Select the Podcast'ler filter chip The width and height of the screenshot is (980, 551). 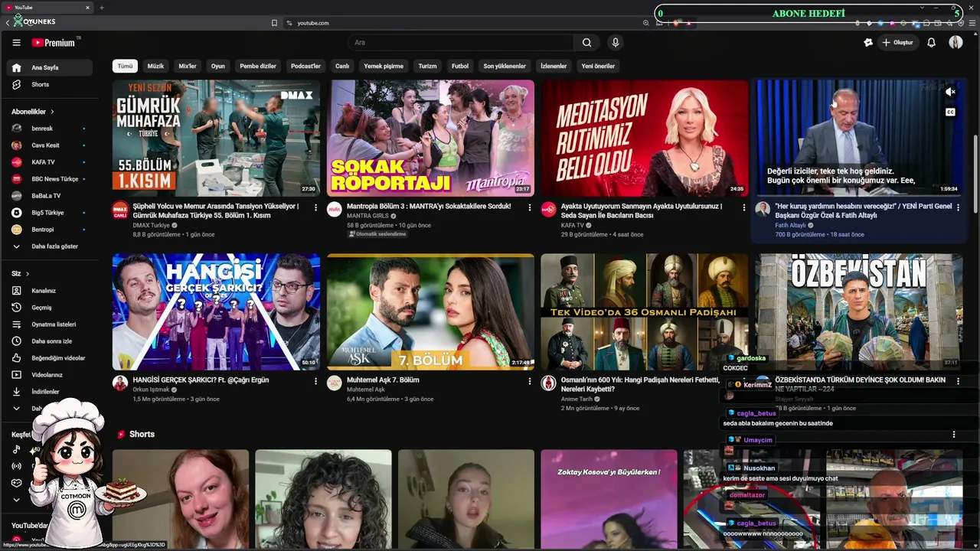pos(305,66)
